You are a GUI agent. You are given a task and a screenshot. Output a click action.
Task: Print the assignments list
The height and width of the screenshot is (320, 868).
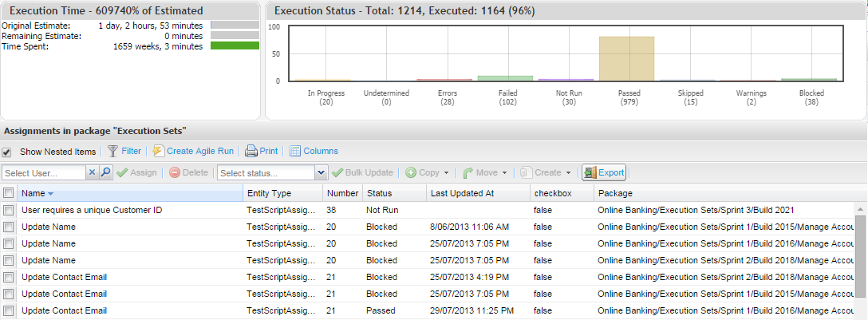tap(262, 151)
